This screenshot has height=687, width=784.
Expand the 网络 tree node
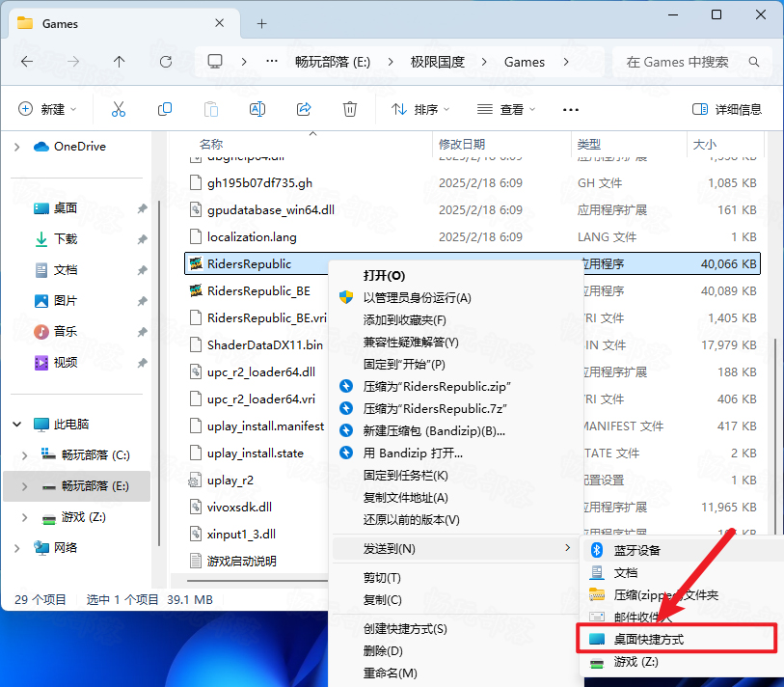click(x=16, y=548)
